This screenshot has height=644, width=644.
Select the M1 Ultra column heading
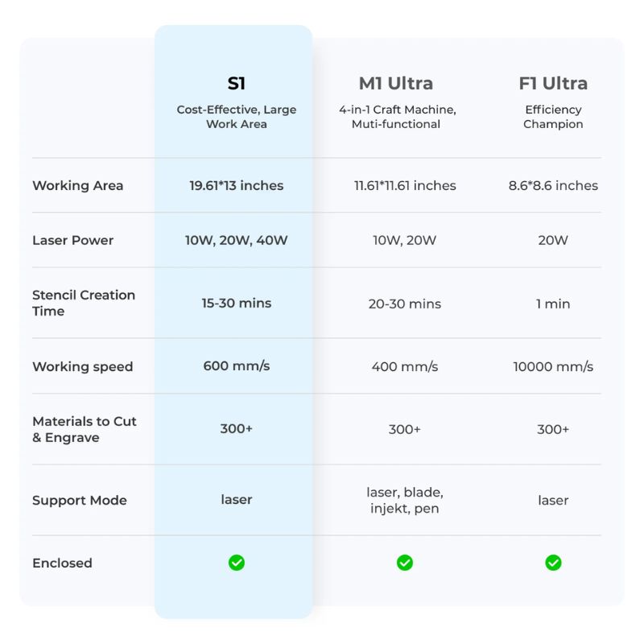pyautogui.click(x=396, y=83)
